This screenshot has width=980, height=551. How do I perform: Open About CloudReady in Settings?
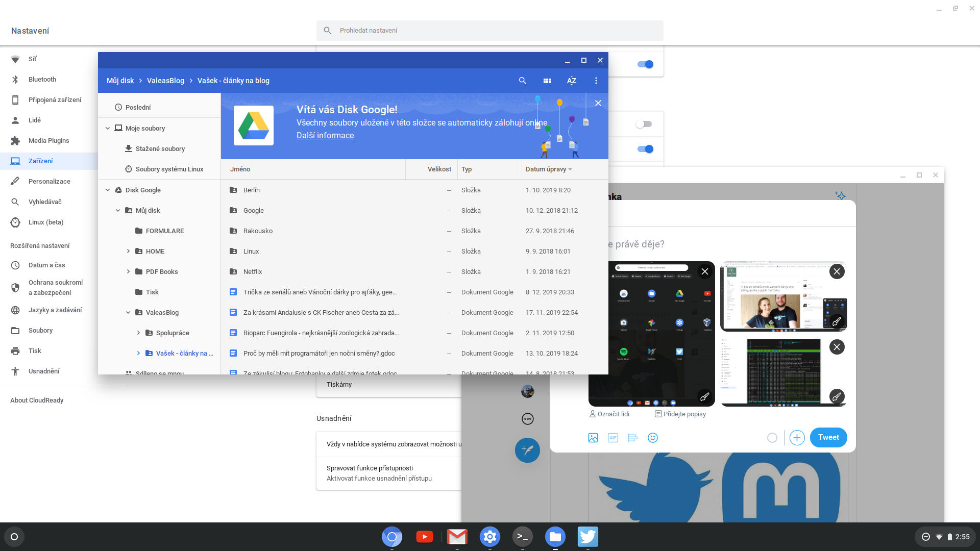click(x=37, y=400)
